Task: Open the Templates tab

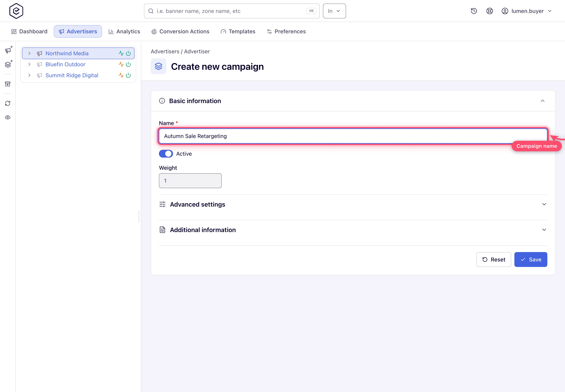Action: click(238, 31)
